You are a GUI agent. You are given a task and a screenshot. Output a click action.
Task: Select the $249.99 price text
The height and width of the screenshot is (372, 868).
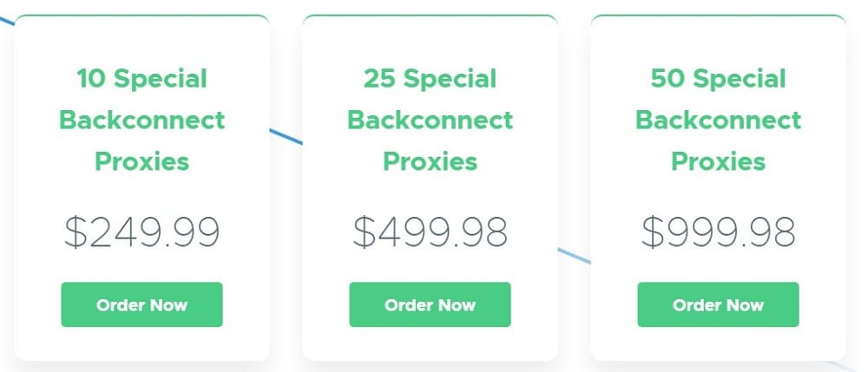click(x=141, y=232)
